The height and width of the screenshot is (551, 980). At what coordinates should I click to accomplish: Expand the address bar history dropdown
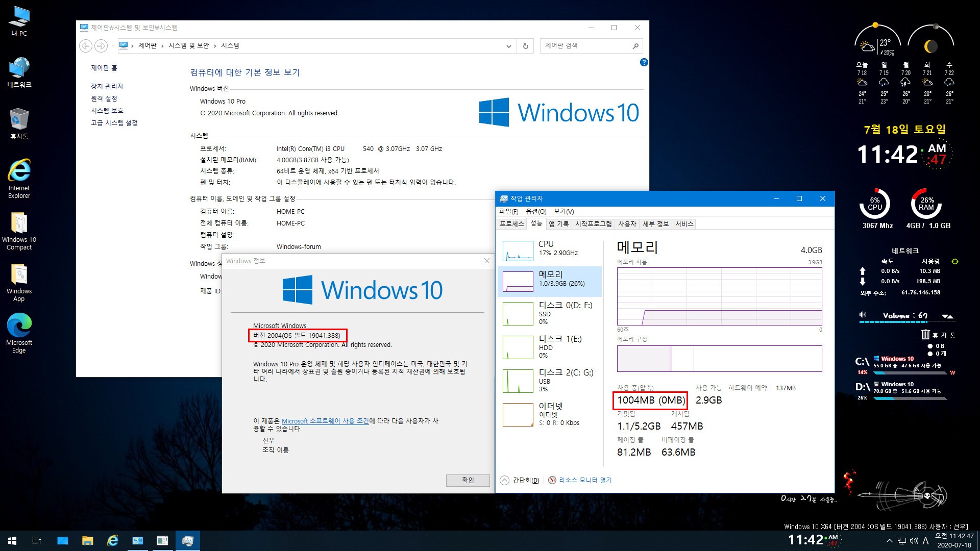[508, 46]
